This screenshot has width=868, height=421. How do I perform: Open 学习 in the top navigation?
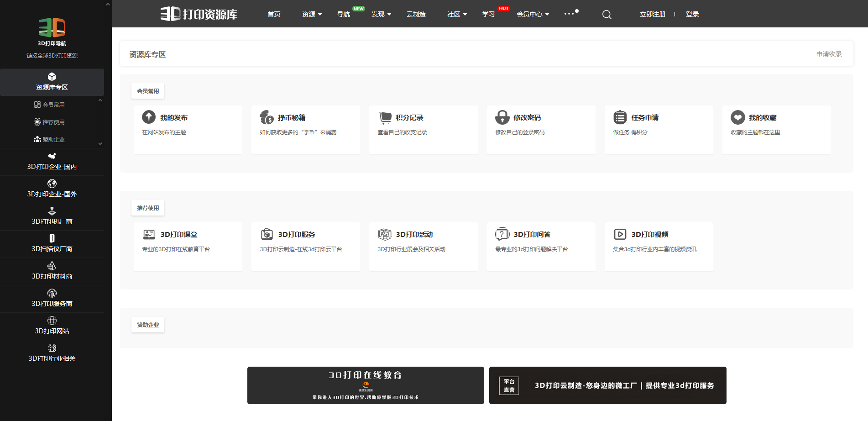[x=488, y=14]
